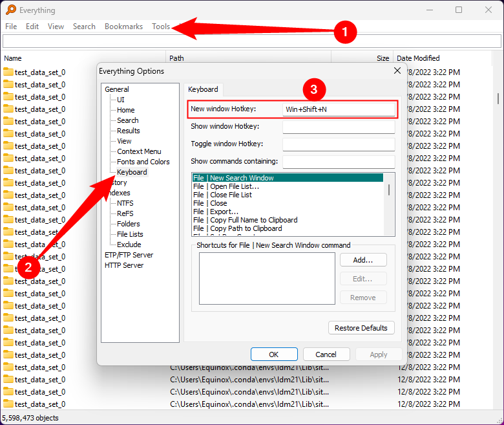Select ETP/FTP Server in options tree
The width and height of the screenshot is (504, 425).
click(129, 255)
